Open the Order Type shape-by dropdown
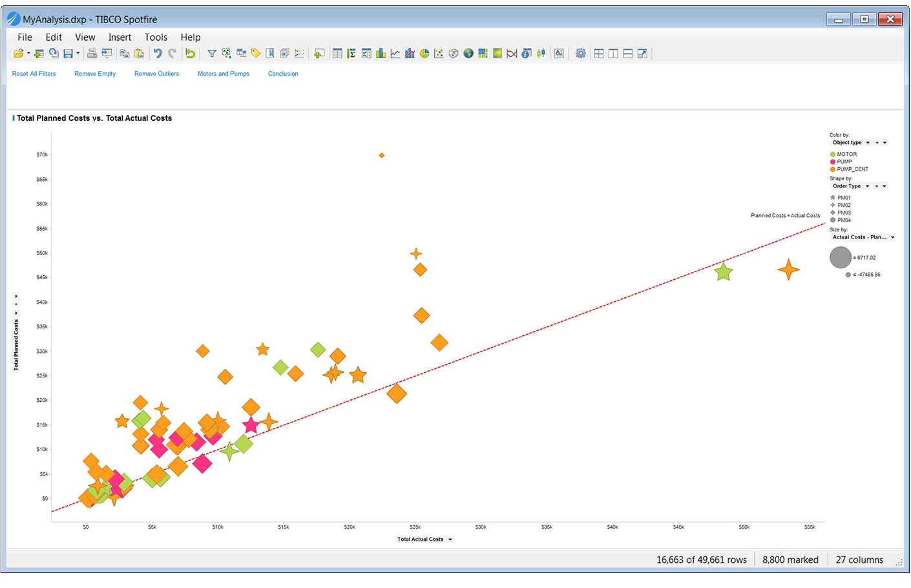 867,186
